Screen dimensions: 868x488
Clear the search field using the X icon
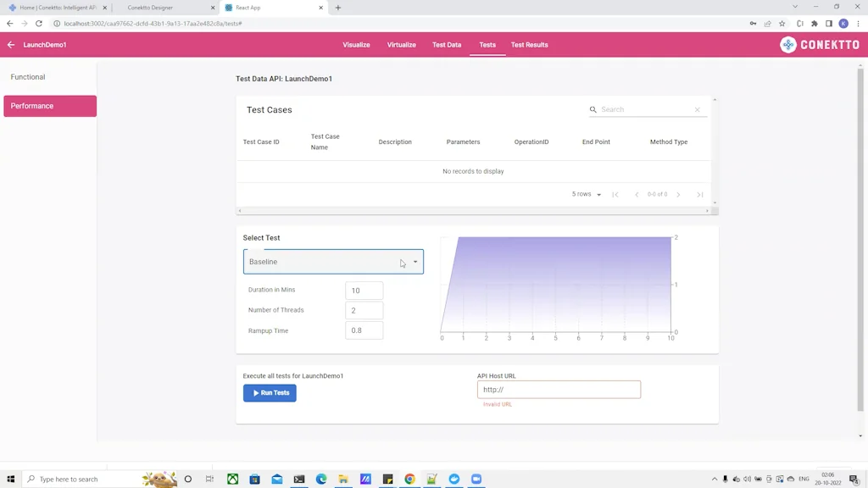pos(698,109)
